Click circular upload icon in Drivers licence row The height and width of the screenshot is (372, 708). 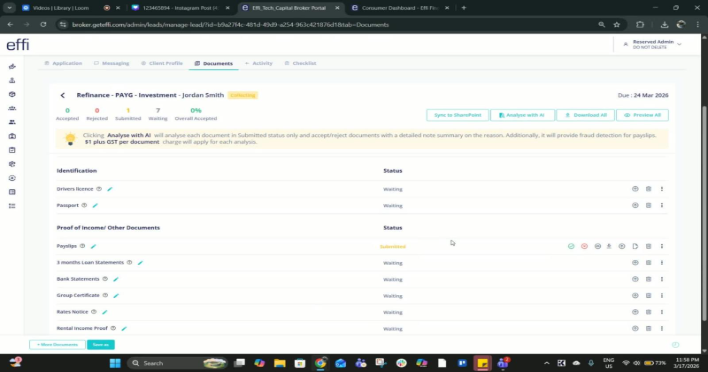point(635,189)
